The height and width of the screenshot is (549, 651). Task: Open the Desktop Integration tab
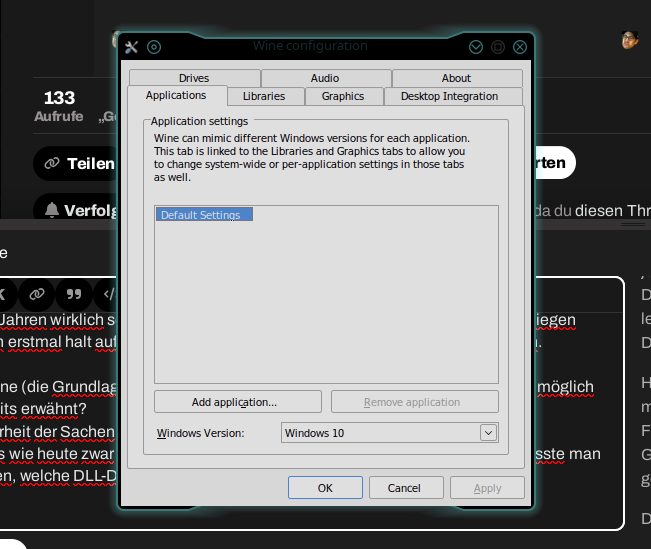(449, 96)
